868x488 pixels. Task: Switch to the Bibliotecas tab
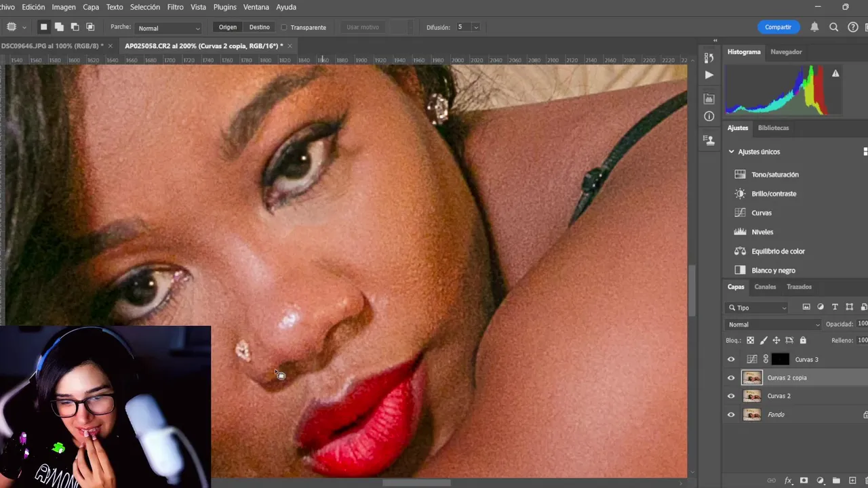[773, 127]
